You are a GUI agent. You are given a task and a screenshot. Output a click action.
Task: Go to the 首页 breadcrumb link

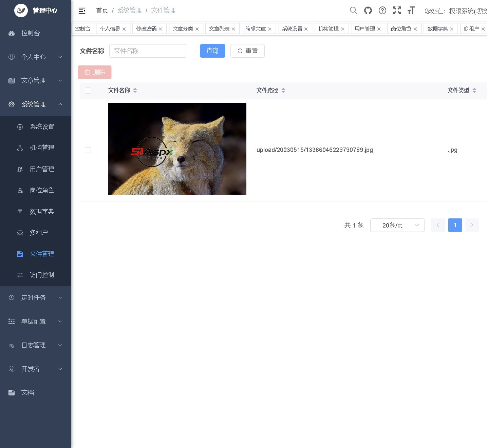102,11
